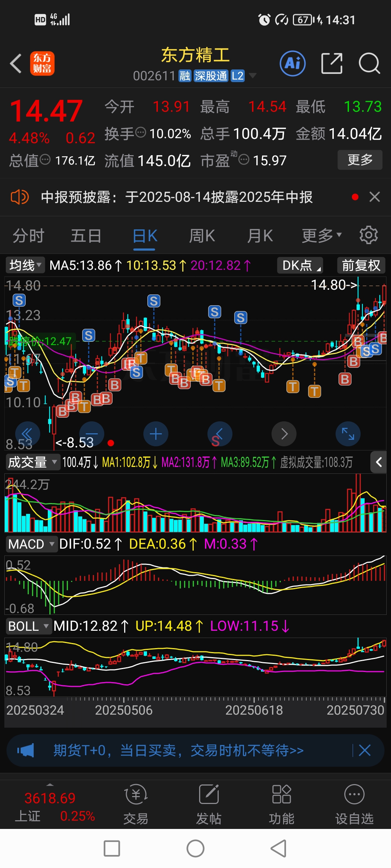Tap the current price 14.47

pyautogui.click(x=46, y=111)
